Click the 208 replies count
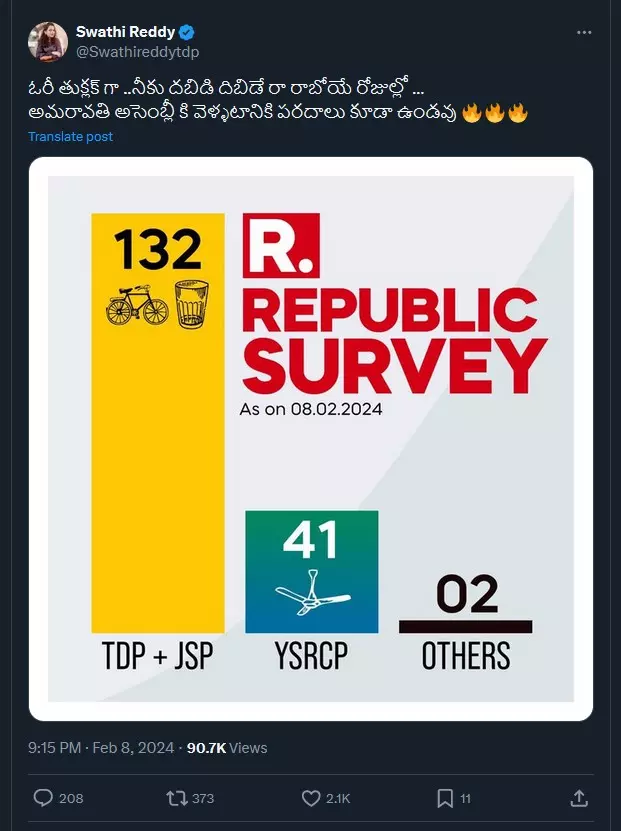Image resolution: width=621 pixels, height=831 pixels. [67, 797]
